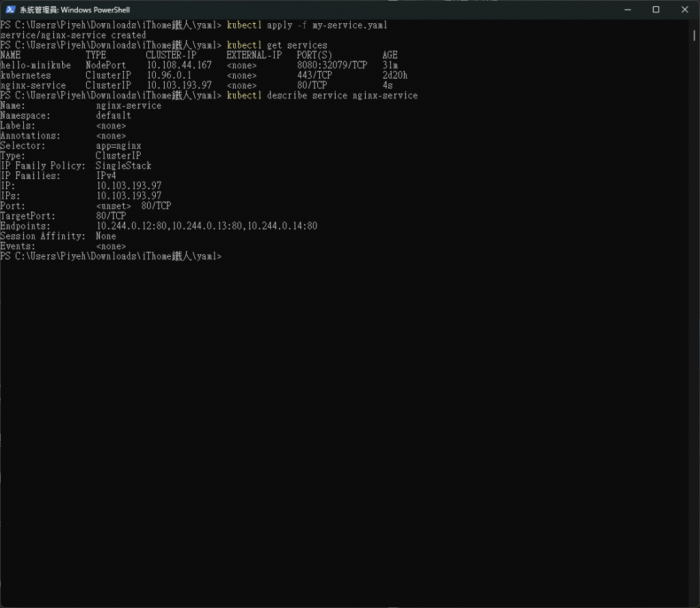Image resolution: width=700 pixels, height=608 pixels.
Task: Click the last empty PS prompt line
Action: coord(111,256)
